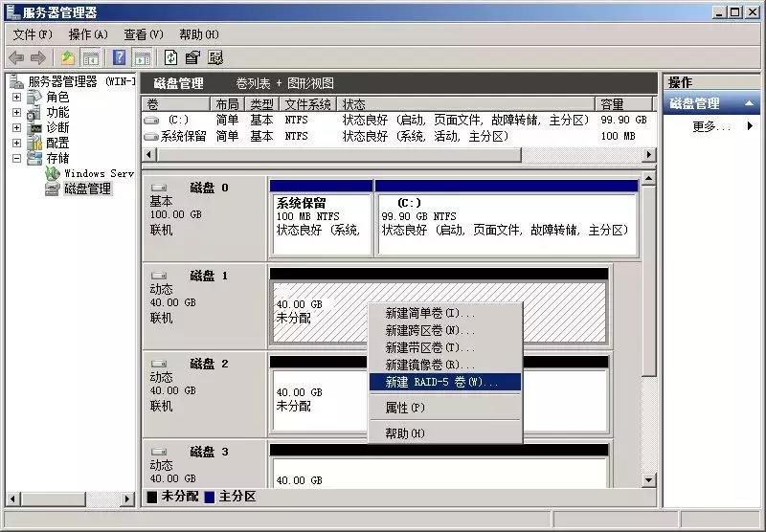Expand the 诊断 tree node
Viewport: 766px width, 532px height.
[x=16, y=128]
